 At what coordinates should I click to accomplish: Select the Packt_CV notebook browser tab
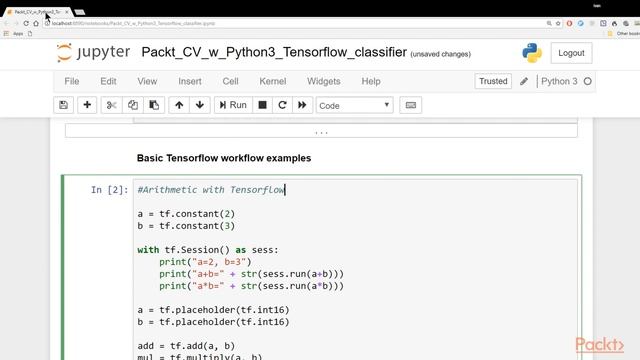(x=37, y=12)
